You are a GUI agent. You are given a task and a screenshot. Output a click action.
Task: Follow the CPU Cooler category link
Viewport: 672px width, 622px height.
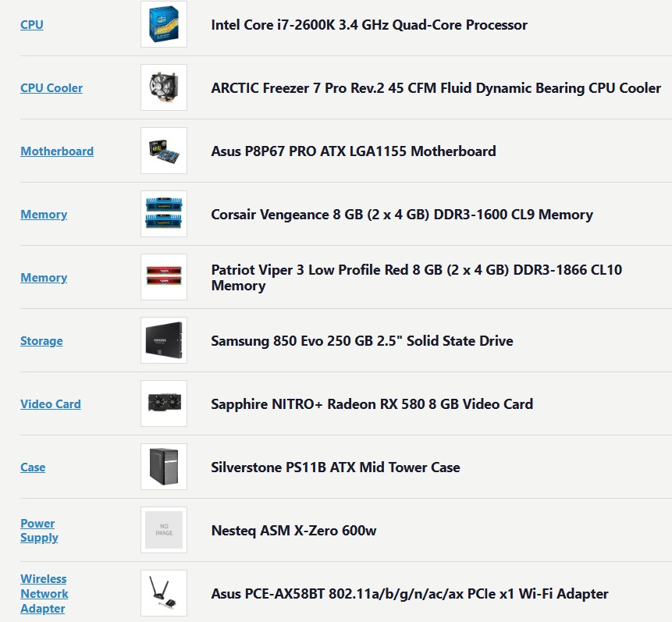pos(52,88)
